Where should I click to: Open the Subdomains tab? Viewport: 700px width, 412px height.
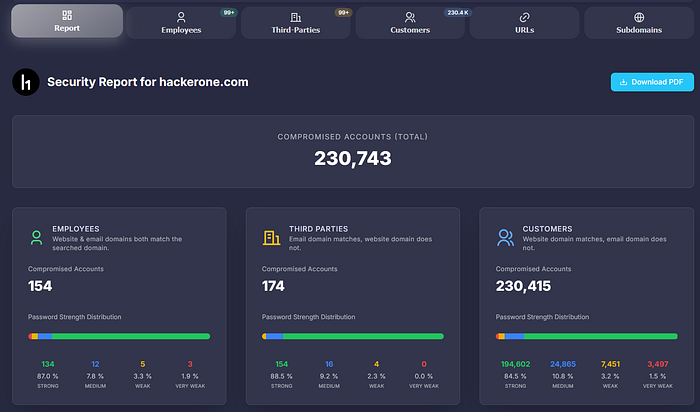pyautogui.click(x=639, y=23)
